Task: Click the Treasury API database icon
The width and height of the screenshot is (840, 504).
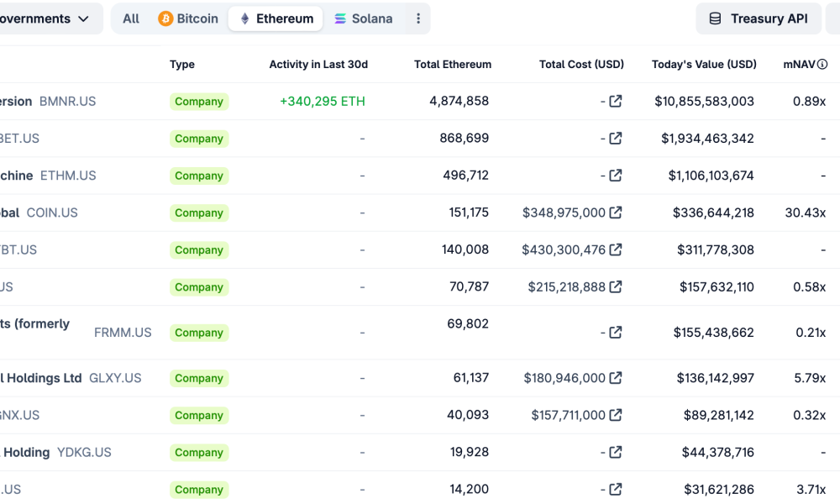Action: coord(716,18)
